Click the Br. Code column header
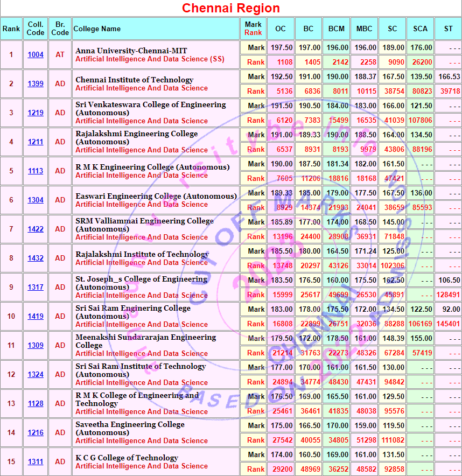The width and height of the screenshot is (462, 476). [60, 29]
